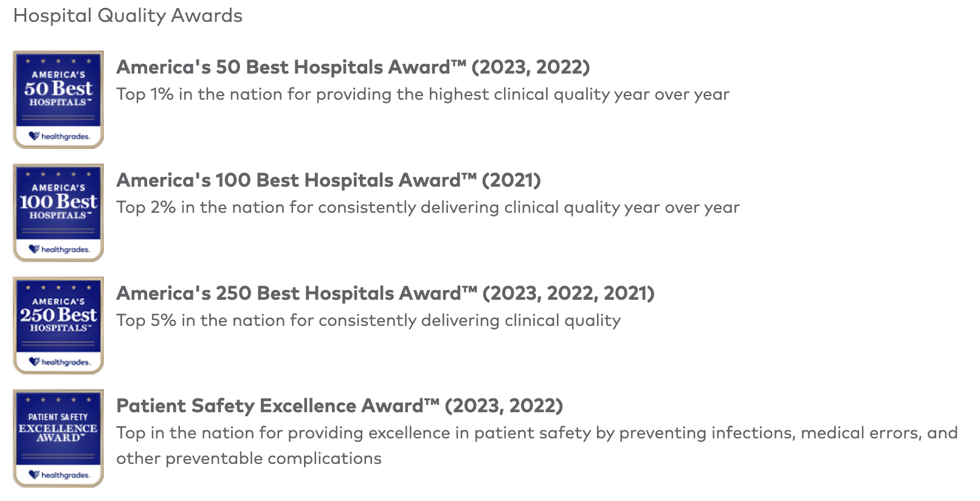Viewport: 980px width, 501px height.
Task: Click the America's 250 Best Hospitals badge
Action: pyautogui.click(x=58, y=325)
